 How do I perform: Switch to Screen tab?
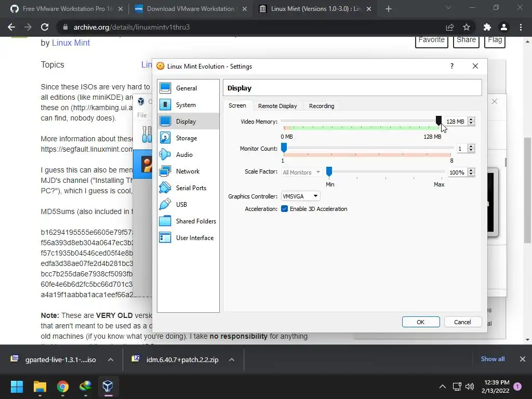[237, 105]
